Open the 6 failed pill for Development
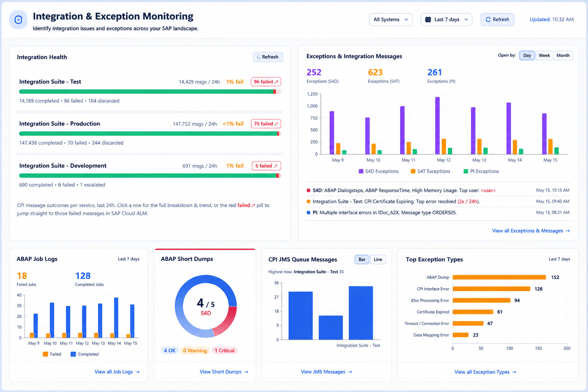This screenshot has width=588, height=392. pos(266,166)
